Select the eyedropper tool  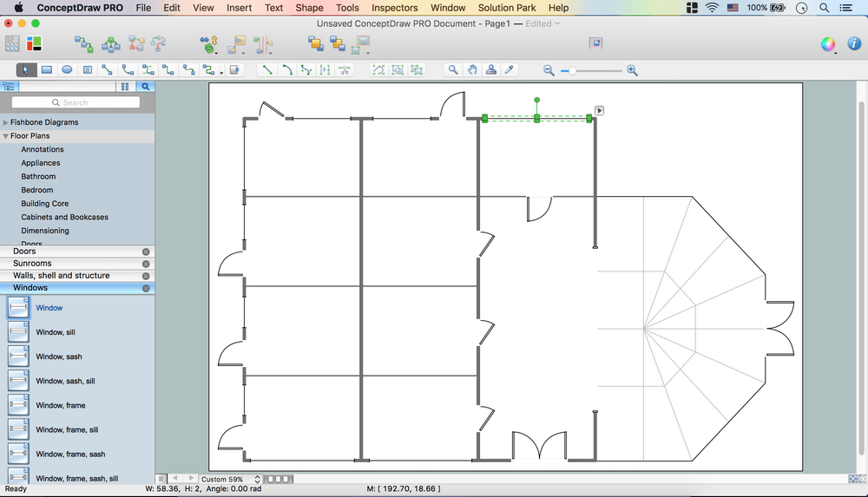tap(510, 70)
